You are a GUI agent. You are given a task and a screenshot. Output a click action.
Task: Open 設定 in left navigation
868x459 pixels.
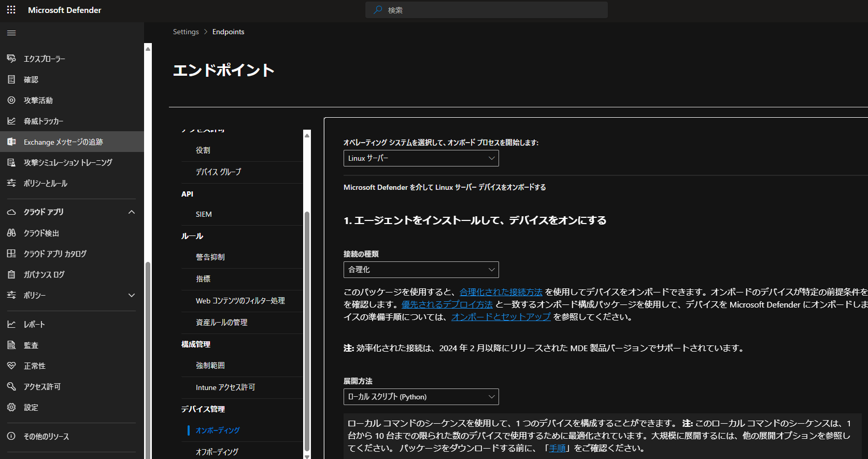[72, 407]
